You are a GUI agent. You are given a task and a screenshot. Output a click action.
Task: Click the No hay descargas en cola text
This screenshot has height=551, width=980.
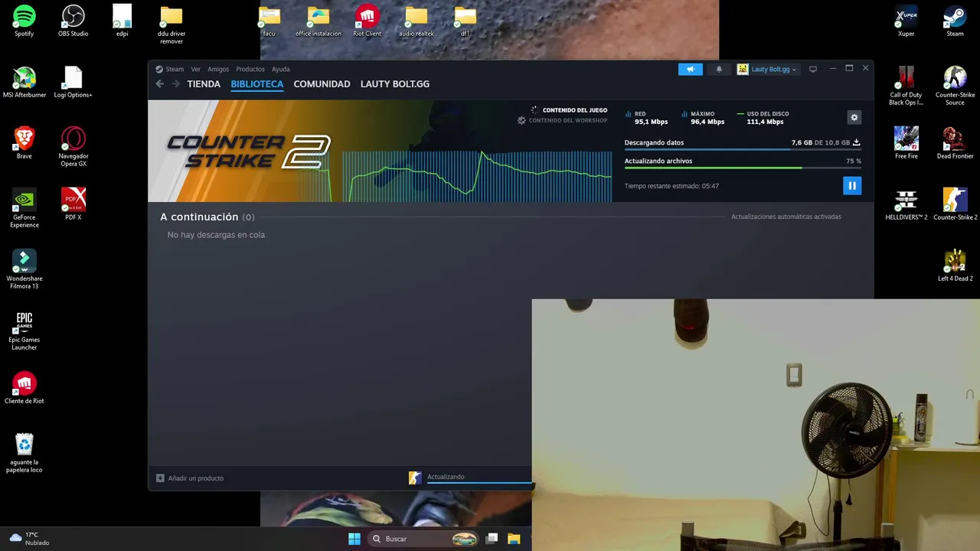coord(216,235)
